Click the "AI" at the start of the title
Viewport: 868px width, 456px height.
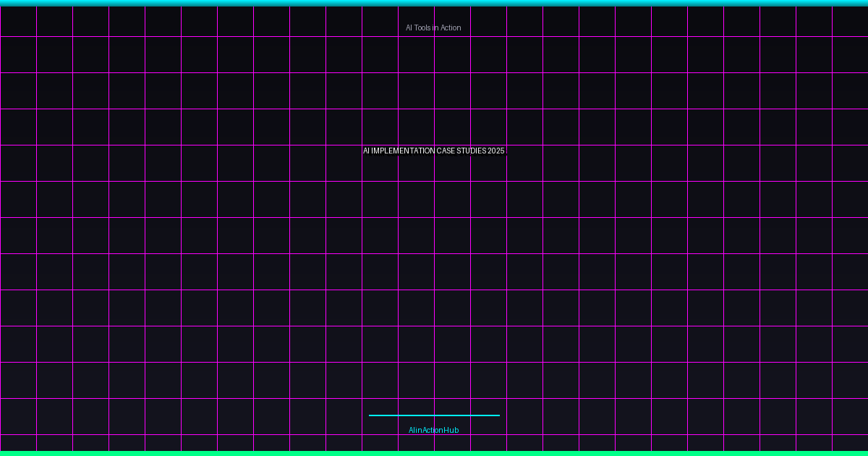(x=366, y=151)
